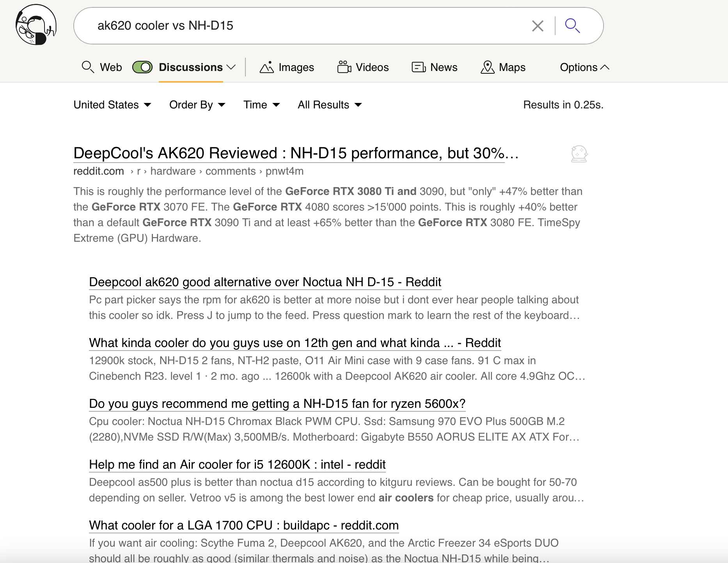This screenshot has height=563, width=728.
Task: Expand the Time filter dropdown
Action: [261, 105]
